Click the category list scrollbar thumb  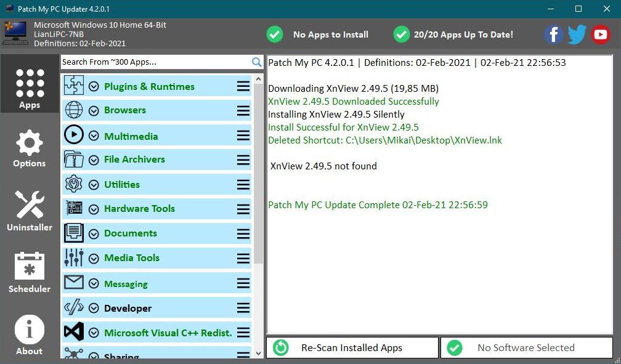(x=259, y=174)
